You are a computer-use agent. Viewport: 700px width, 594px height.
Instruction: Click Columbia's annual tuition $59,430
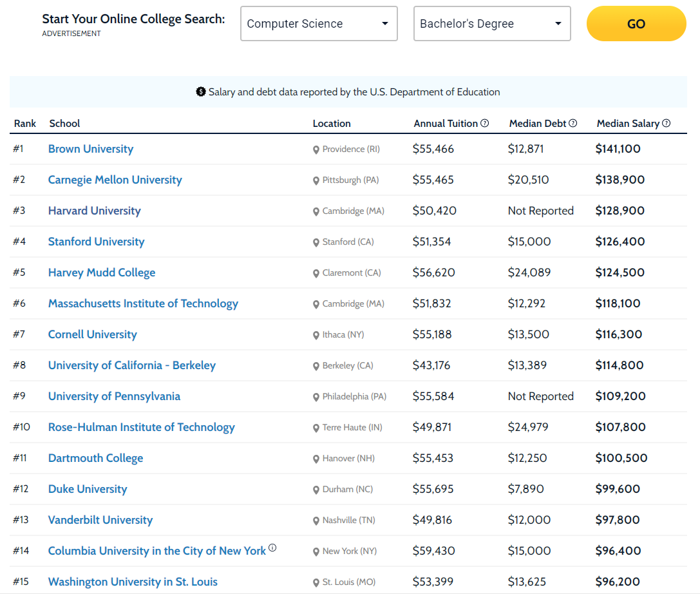tap(433, 551)
